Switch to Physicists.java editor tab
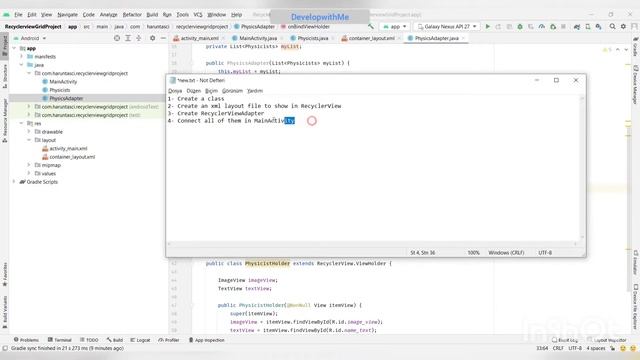This screenshot has height=360, width=640. [312, 38]
